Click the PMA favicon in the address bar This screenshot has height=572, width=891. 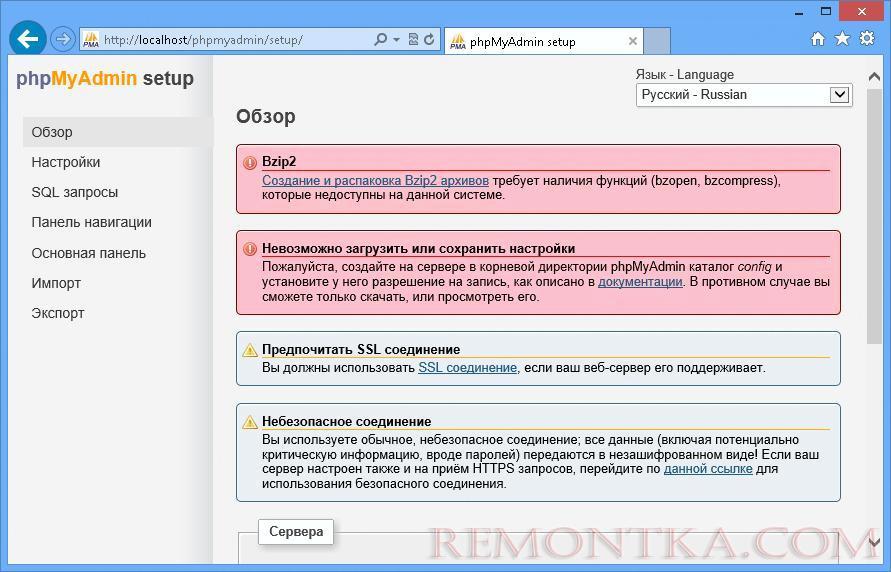[x=91, y=40]
